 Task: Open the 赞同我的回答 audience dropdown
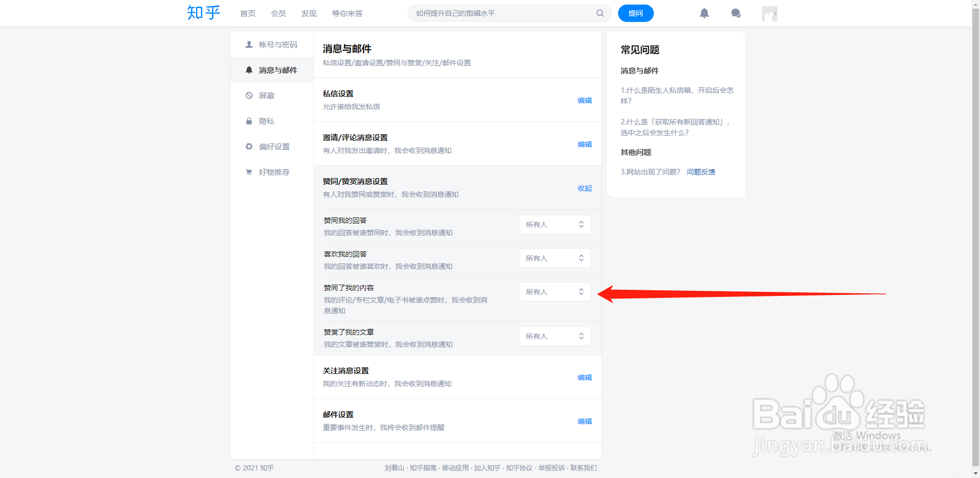(555, 224)
